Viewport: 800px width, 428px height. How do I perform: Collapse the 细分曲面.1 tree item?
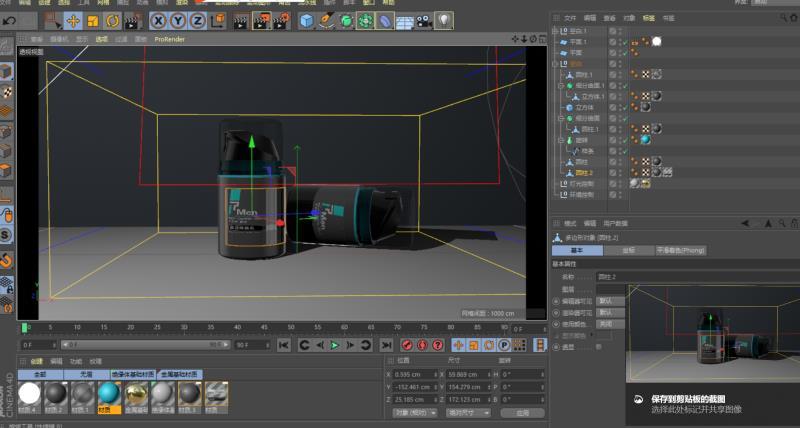(560, 86)
